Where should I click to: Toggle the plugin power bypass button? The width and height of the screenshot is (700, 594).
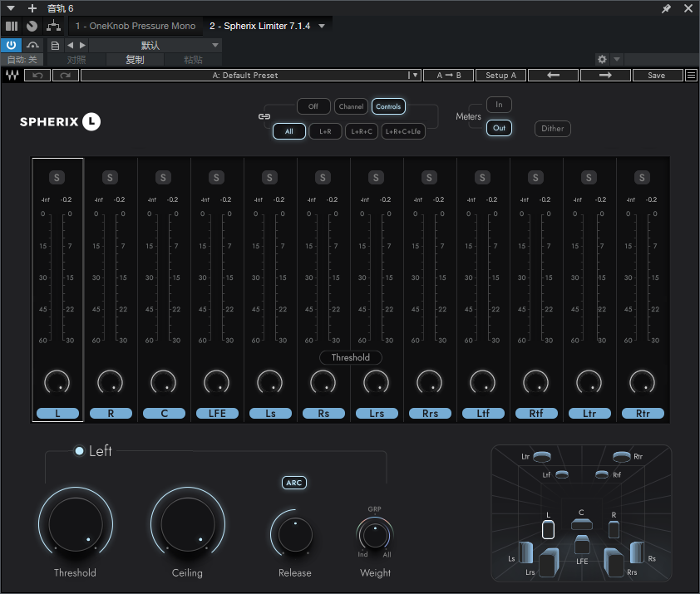11,45
